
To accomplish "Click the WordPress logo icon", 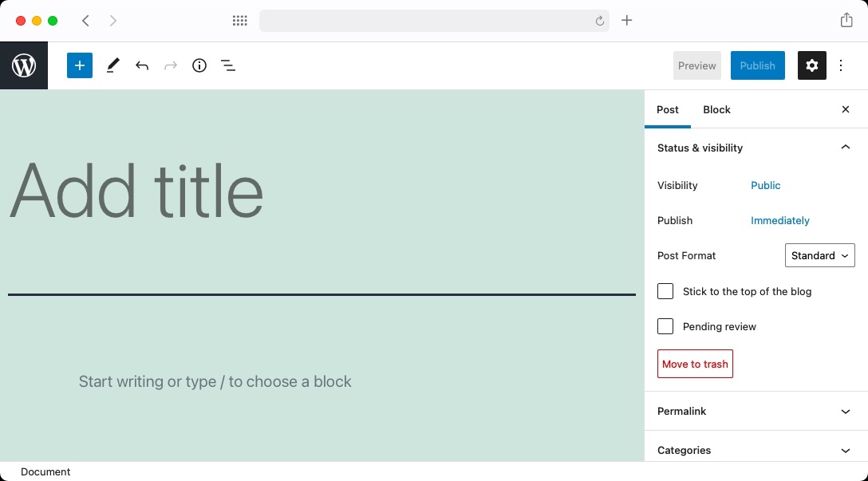I will coord(24,65).
